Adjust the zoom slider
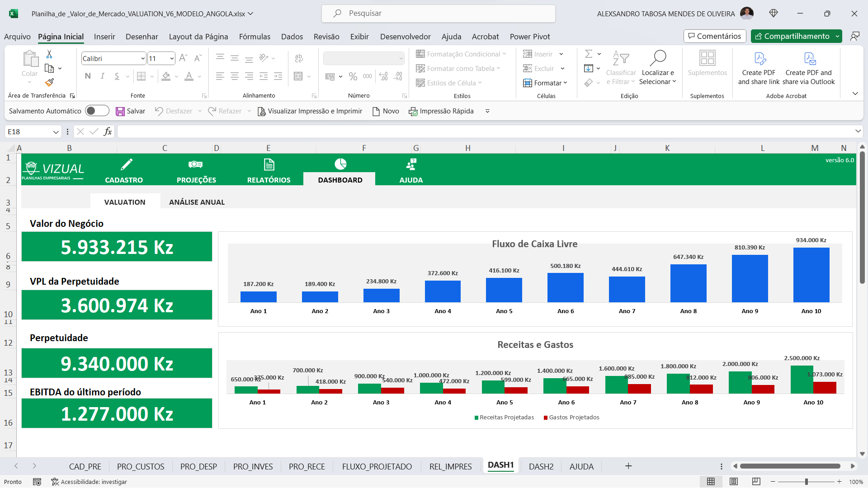This screenshot has width=868, height=488. 806,482
